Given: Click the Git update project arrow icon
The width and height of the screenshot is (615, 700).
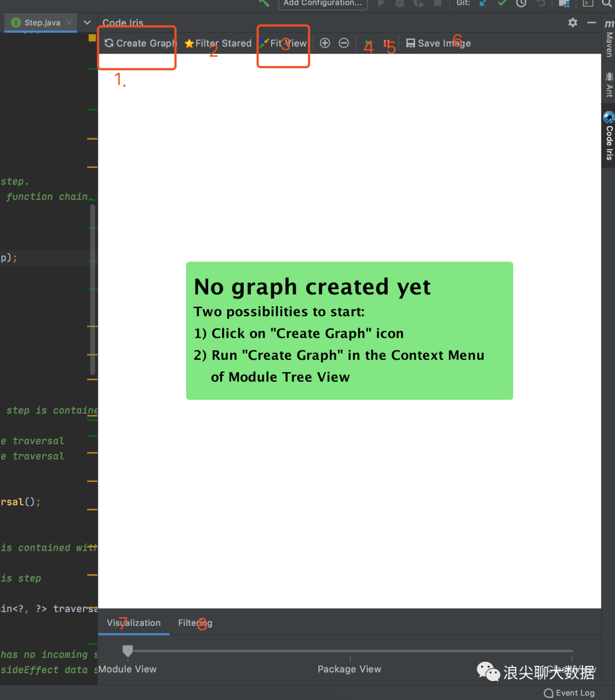Looking at the screenshot, I should pyautogui.click(x=483, y=3).
